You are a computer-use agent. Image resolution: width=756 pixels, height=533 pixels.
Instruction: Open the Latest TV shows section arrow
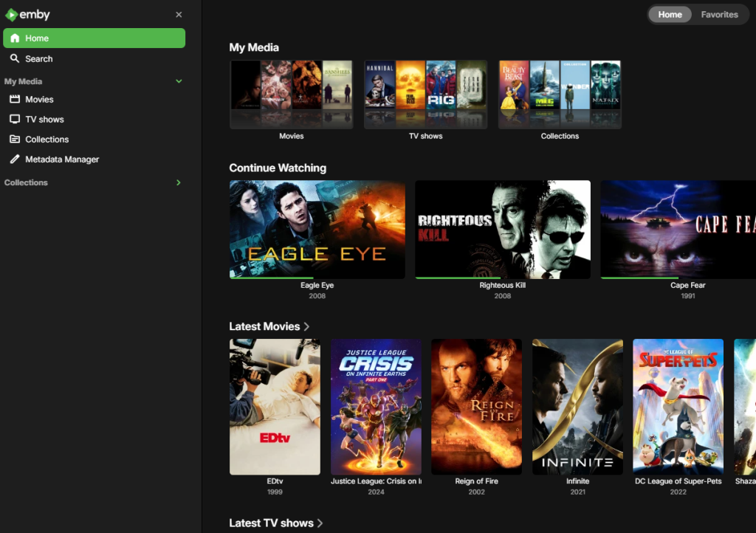click(320, 523)
